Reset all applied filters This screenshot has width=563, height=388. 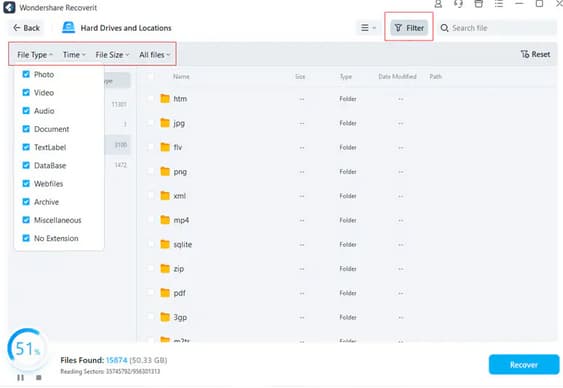click(535, 54)
